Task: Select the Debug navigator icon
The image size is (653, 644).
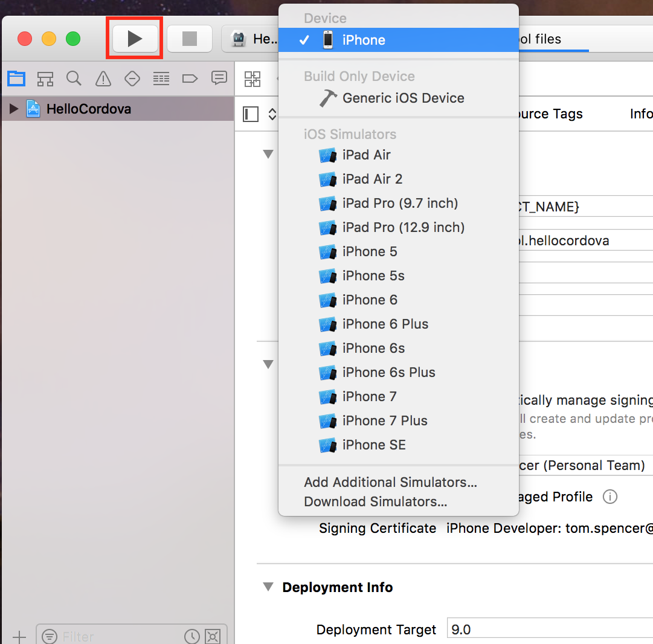Action: (161, 79)
